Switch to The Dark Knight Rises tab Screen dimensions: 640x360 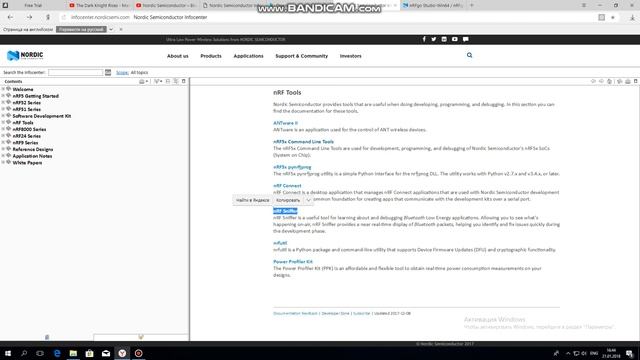coord(98,5)
